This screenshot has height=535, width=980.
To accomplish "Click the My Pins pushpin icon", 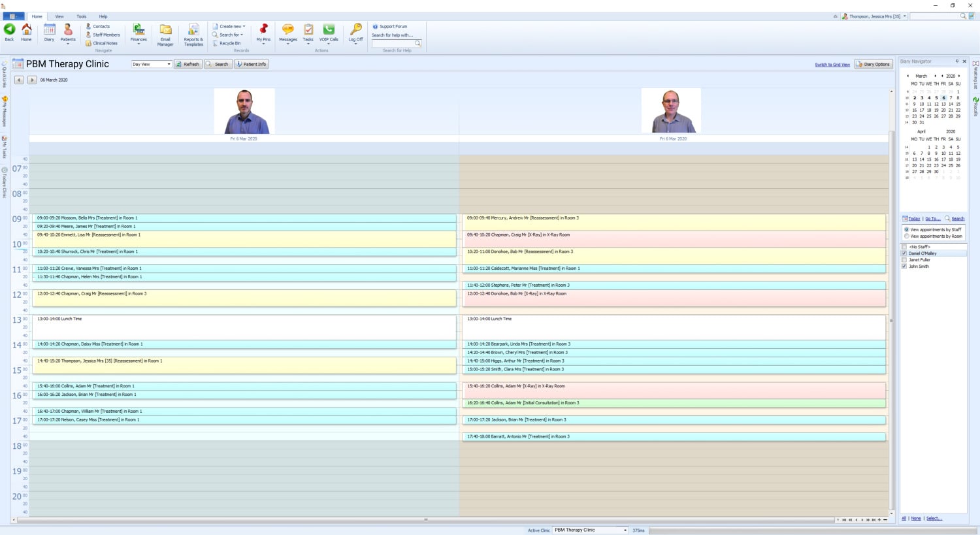I will coord(263,30).
